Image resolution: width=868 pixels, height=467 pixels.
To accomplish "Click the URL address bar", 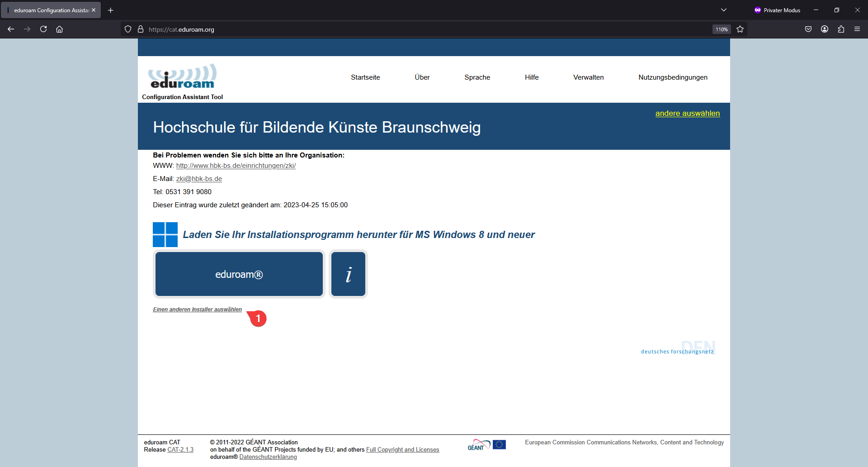I will point(407,29).
